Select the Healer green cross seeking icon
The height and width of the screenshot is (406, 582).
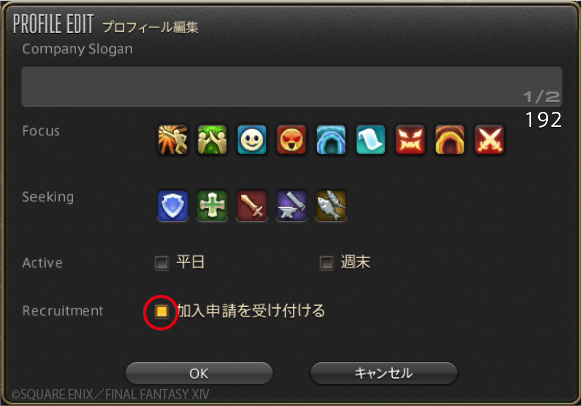pyautogui.click(x=212, y=206)
